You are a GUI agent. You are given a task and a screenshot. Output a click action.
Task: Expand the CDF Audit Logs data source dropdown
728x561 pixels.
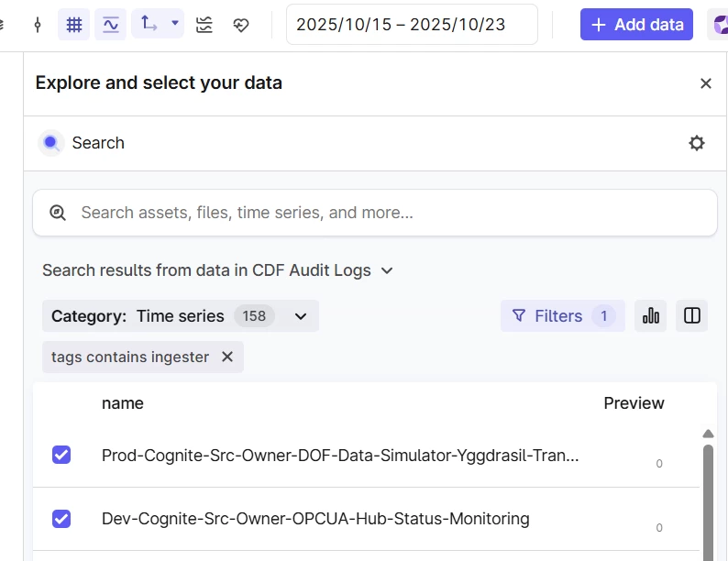point(387,270)
